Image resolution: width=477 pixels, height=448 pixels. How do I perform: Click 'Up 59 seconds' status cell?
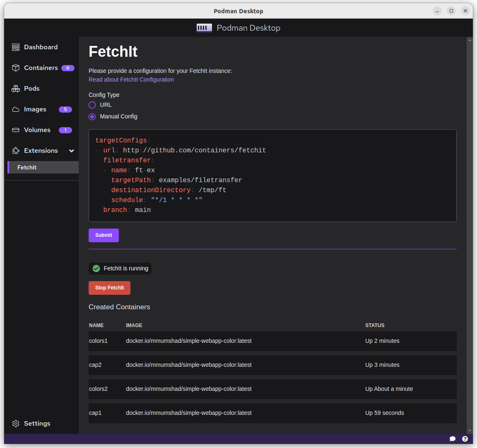385,413
